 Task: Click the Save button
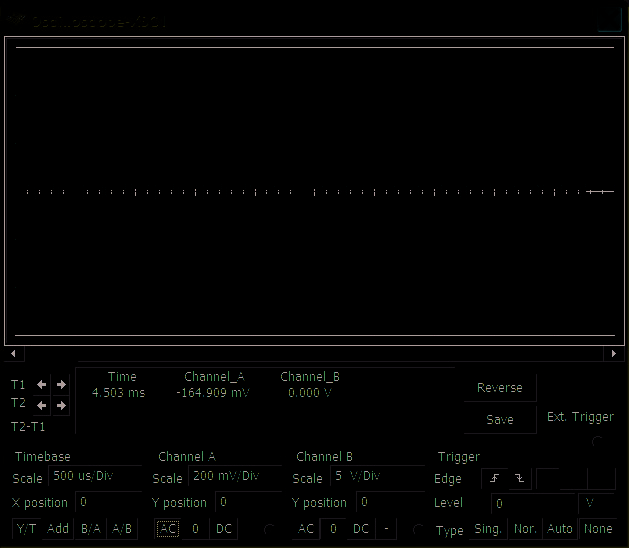(x=500, y=420)
